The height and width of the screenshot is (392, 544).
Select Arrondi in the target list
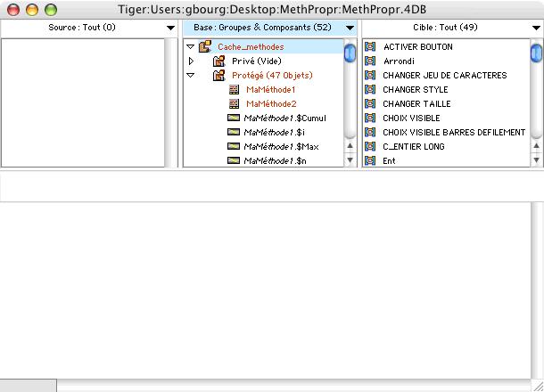(399, 61)
